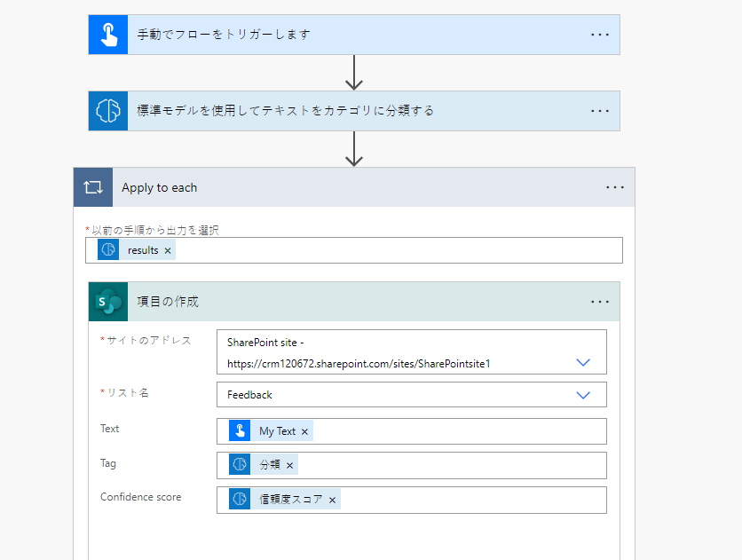Click the AI Builder brain icon on classify step
Screen dimensions: 742x560
pos(108,111)
